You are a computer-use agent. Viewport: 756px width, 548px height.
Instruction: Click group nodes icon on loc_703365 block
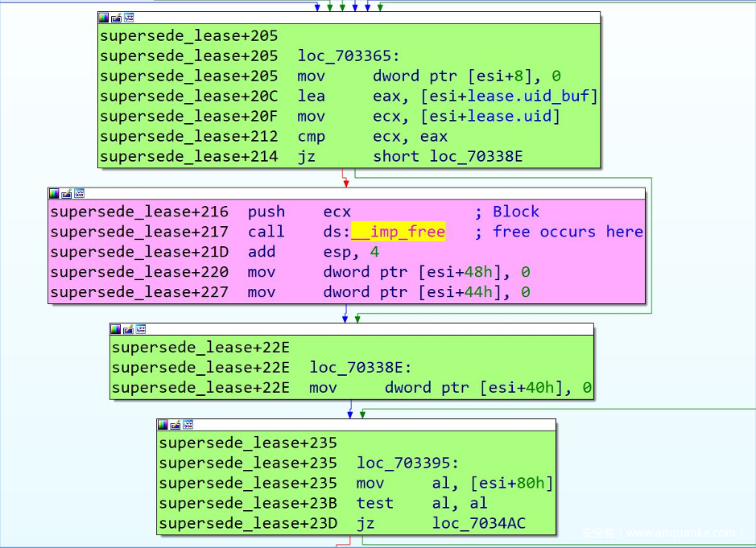(x=128, y=18)
